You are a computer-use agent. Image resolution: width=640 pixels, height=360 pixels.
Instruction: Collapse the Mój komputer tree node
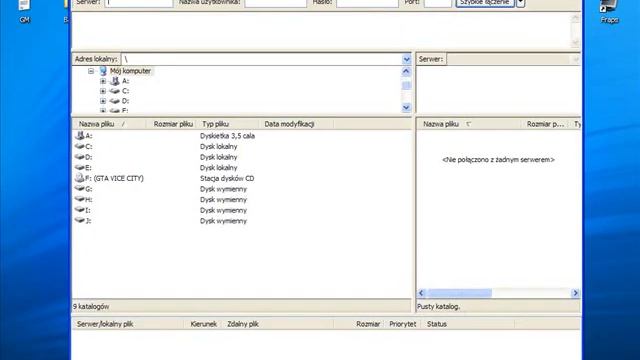coord(91,71)
